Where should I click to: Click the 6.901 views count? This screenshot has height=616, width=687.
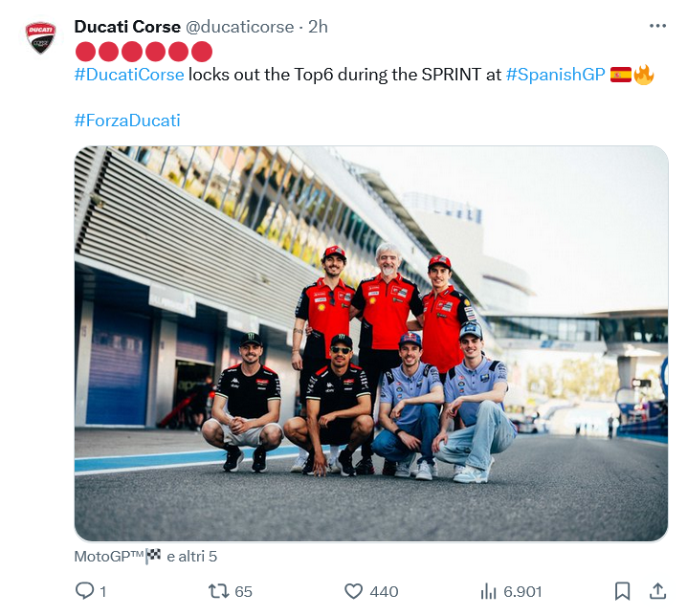pyautogui.click(x=522, y=592)
